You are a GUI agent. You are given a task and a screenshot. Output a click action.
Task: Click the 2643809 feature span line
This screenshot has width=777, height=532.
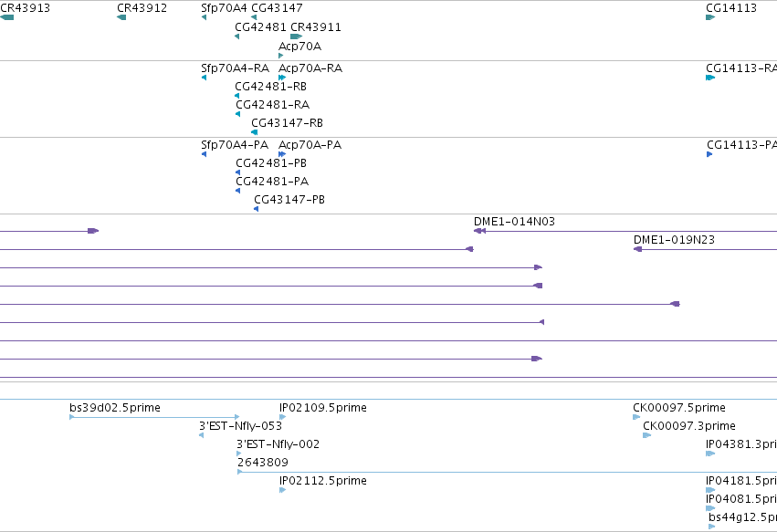point(507,472)
